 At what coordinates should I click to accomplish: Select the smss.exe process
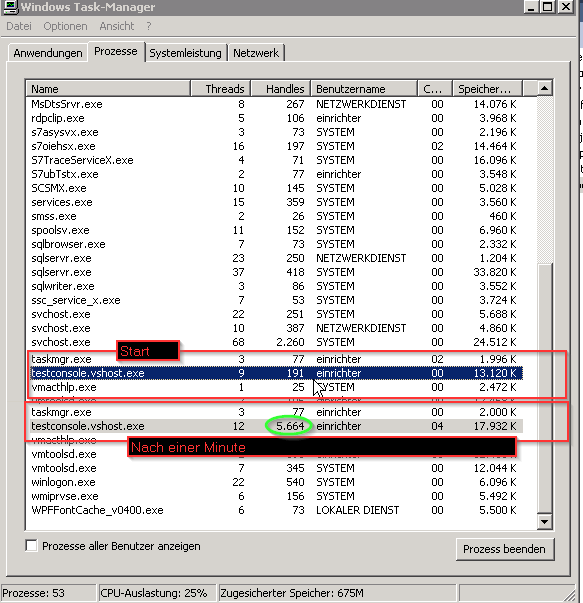point(274,216)
